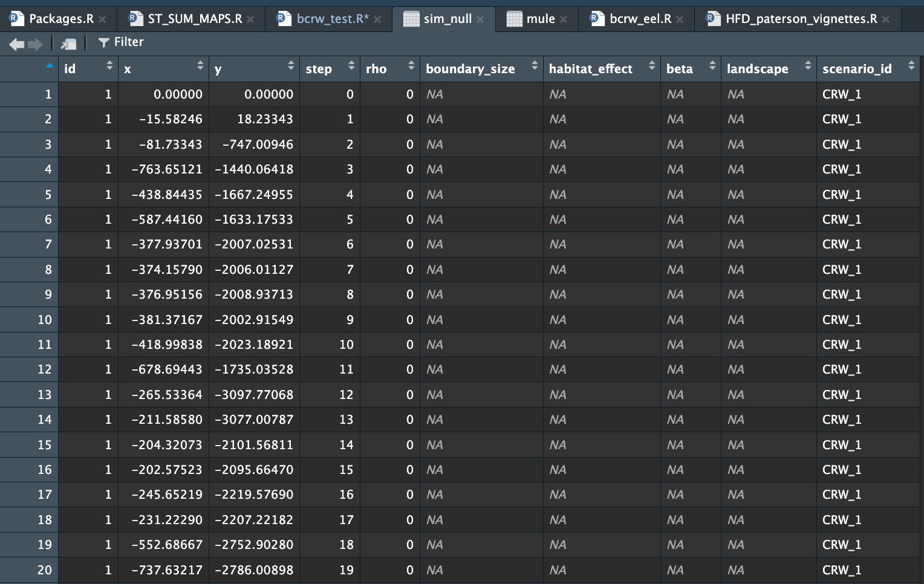Click R file icon on ST_SUM_MAPS.R tab
Image resolution: width=924 pixels, height=584 pixels.
click(135, 19)
